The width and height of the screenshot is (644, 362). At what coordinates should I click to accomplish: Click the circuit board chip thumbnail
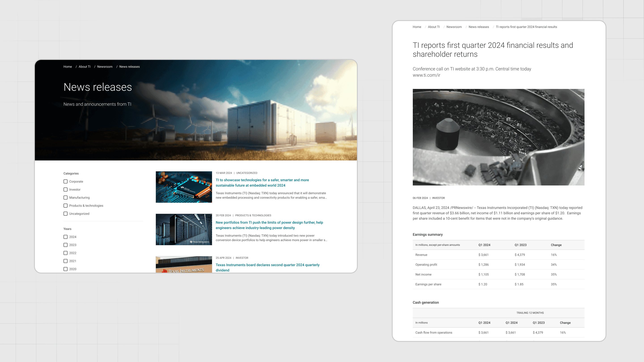[184, 187]
